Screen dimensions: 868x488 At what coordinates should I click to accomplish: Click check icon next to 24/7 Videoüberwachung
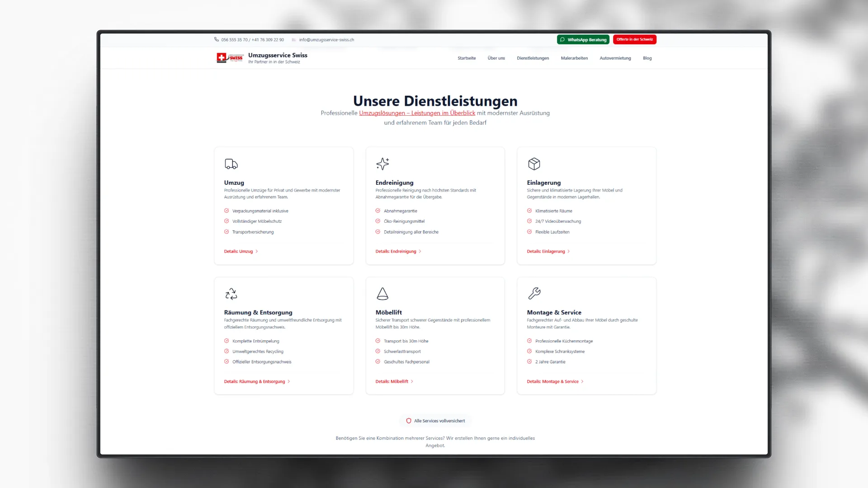pyautogui.click(x=529, y=221)
